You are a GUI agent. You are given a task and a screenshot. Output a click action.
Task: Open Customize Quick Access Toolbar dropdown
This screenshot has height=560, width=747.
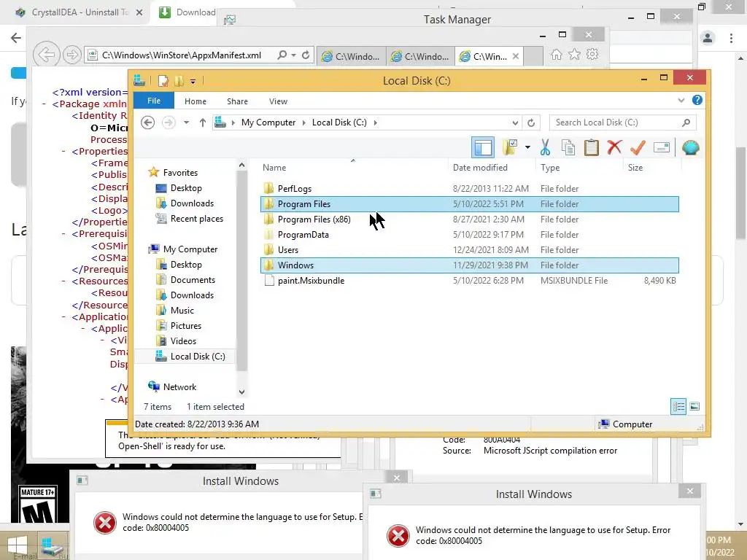(x=193, y=82)
